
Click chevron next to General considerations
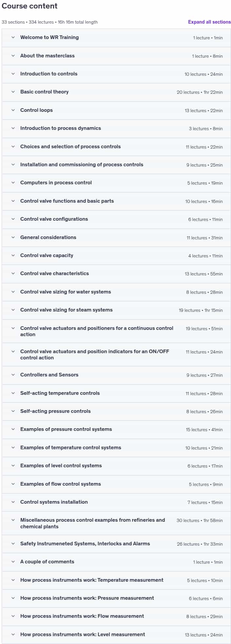pyautogui.click(x=13, y=237)
